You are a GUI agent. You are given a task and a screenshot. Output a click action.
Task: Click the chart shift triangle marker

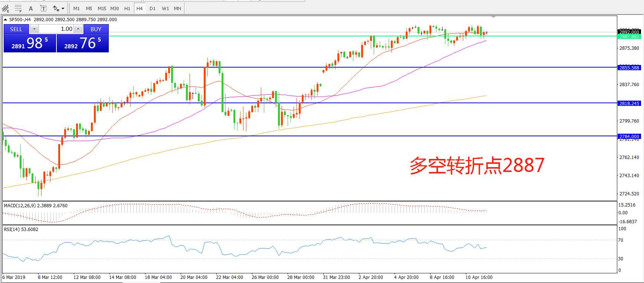pos(493,17)
